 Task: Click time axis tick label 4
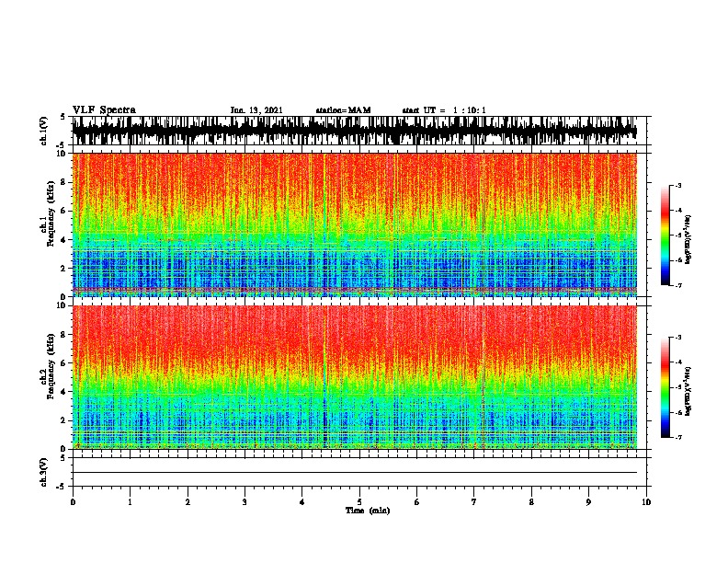[302, 502]
